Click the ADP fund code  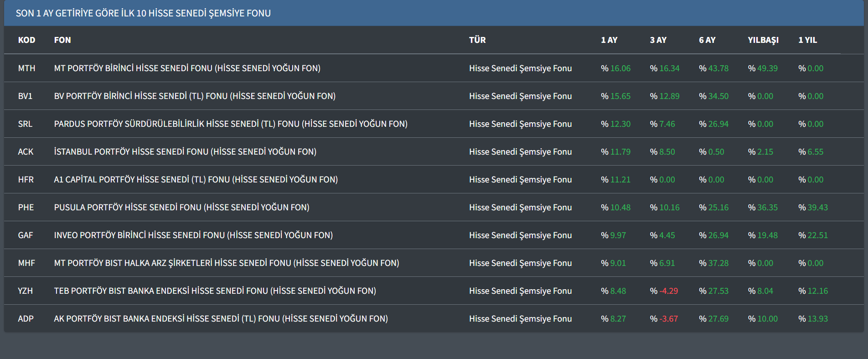tap(26, 319)
